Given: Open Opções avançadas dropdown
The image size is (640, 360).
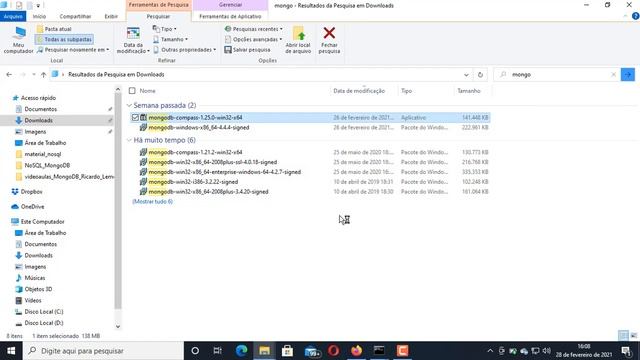Looking at the screenshot, I should [x=253, y=39].
